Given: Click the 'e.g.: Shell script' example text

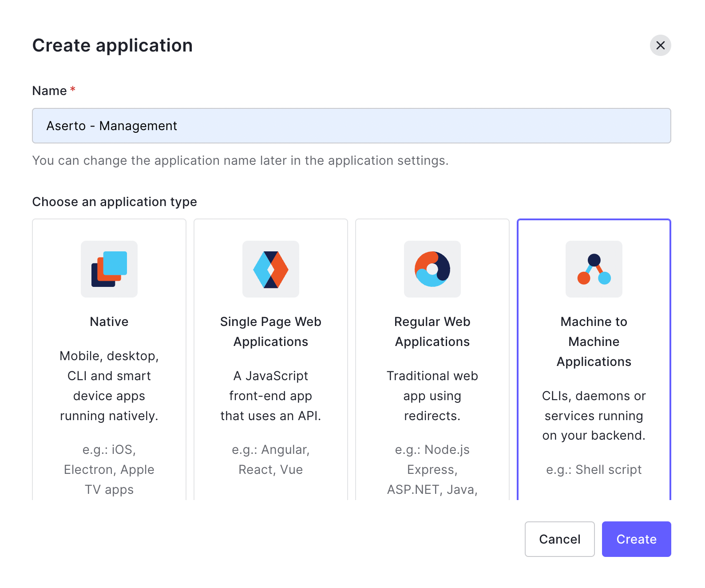Looking at the screenshot, I should [x=594, y=469].
